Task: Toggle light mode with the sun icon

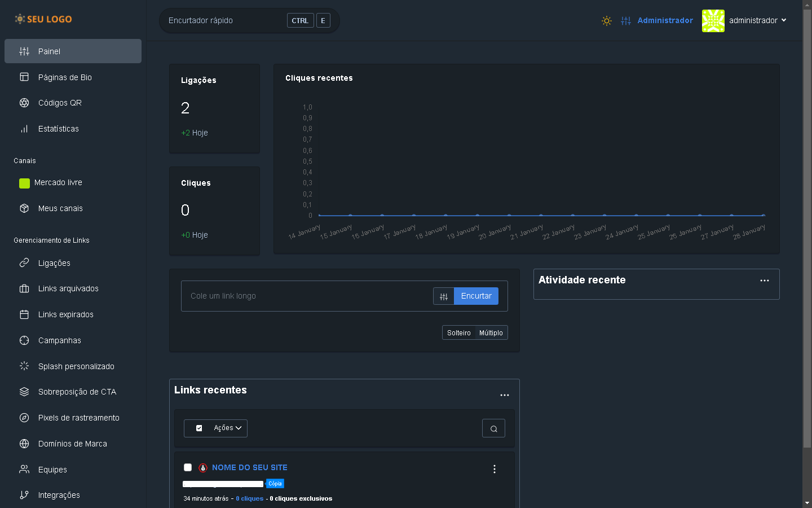Action: point(607,21)
